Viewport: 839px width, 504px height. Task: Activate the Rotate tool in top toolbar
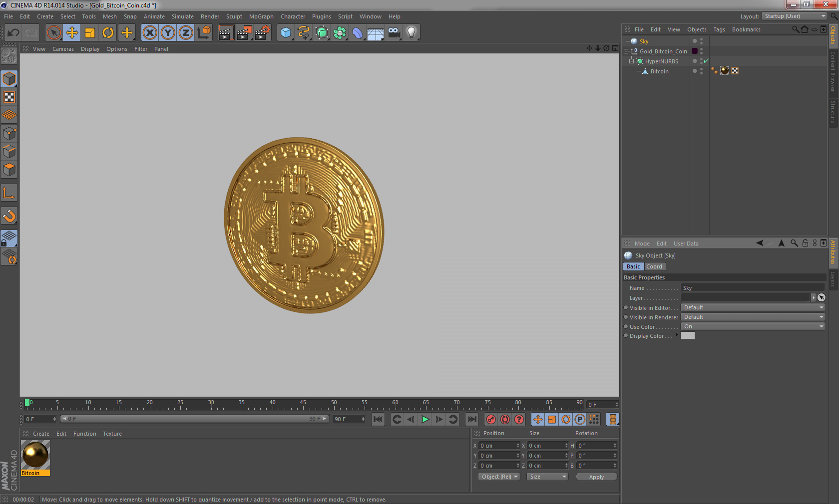point(108,33)
